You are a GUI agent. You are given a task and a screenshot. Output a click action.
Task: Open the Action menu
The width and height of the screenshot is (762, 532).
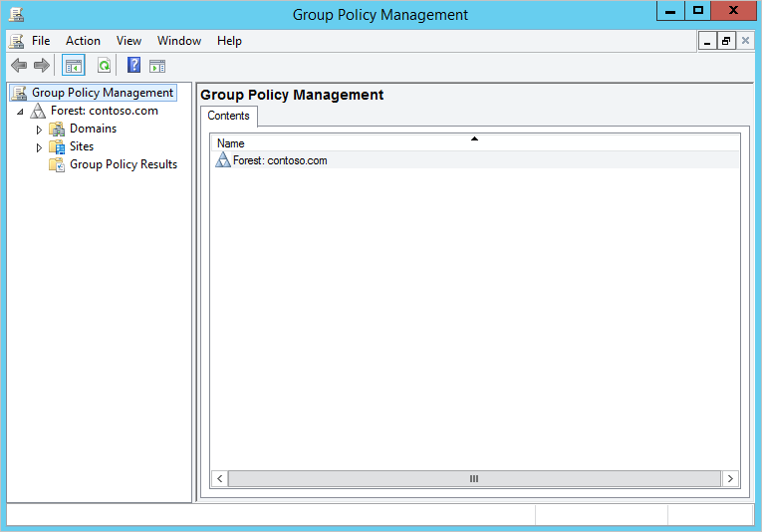pyautogui.click(x=83, y=41)
